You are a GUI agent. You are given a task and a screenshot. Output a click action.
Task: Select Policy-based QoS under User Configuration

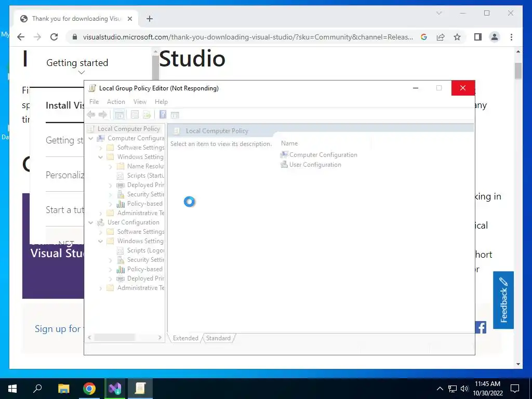click(x=145, y=269)
